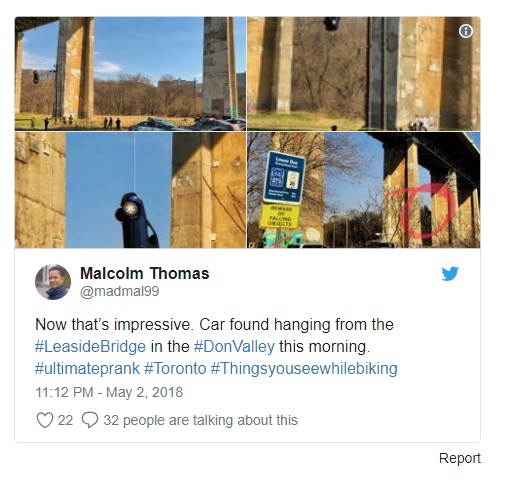View close-up photo of hanging blue car

tap(130, 190)
